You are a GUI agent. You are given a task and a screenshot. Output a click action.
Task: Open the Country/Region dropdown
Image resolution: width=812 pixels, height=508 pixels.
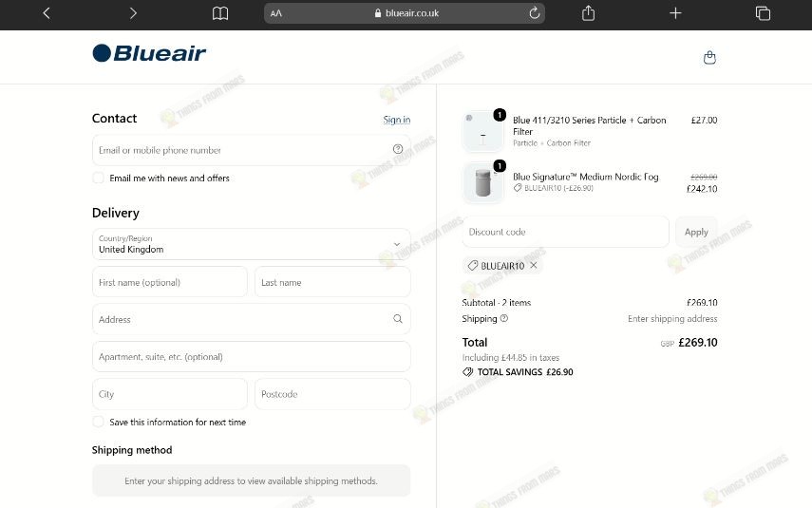click(x=251, y=244)
